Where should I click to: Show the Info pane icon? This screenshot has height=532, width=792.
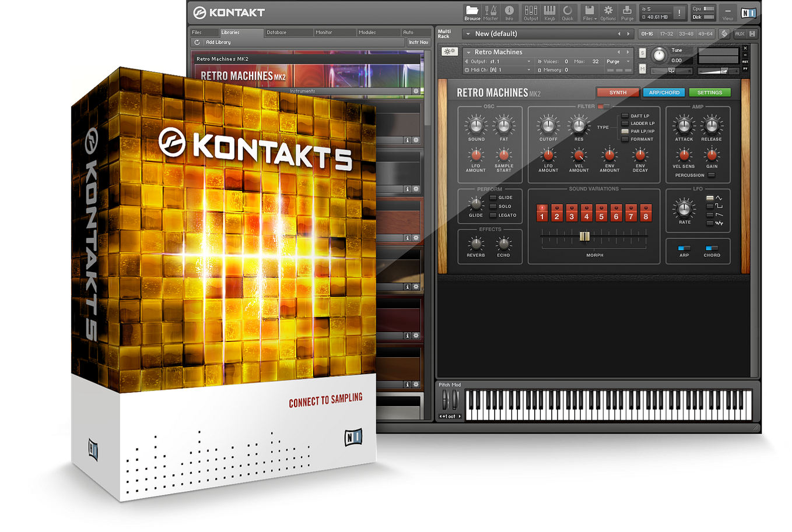click(x=509, y=12)
